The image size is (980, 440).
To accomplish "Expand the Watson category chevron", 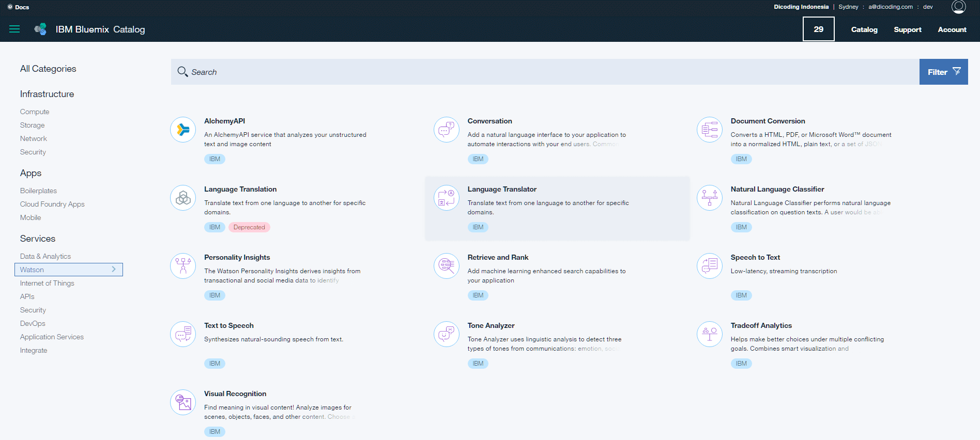I will pyautogui.click(x=114, y=270).
